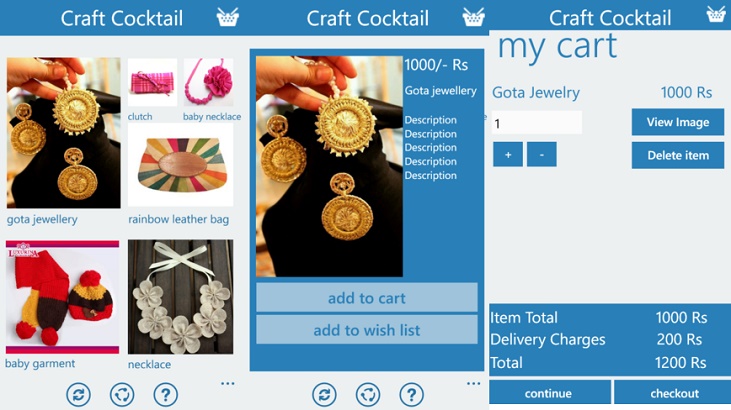Proceed with checkout button
Screen dimensions: 731x410
point(674,393)
